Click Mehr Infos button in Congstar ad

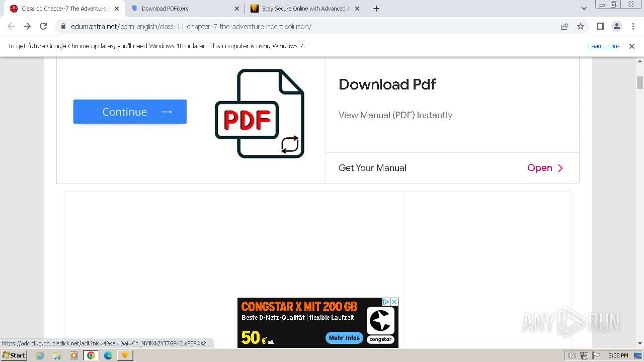344,338
